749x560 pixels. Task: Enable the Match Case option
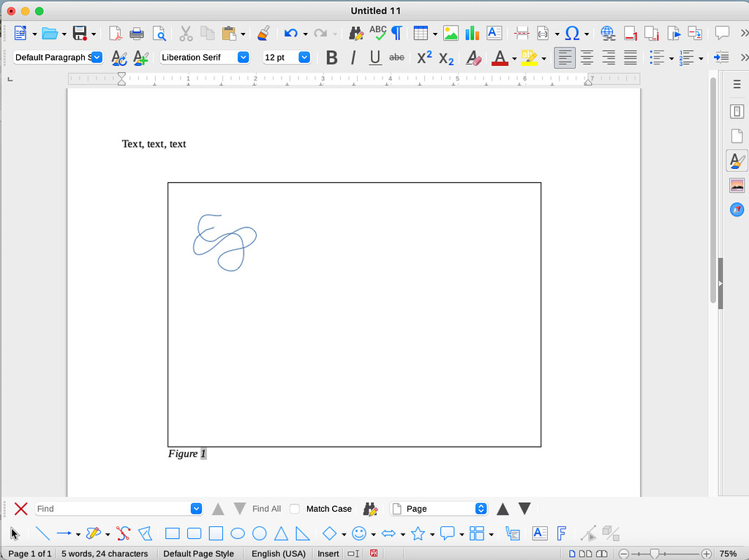tap(294, 508)
